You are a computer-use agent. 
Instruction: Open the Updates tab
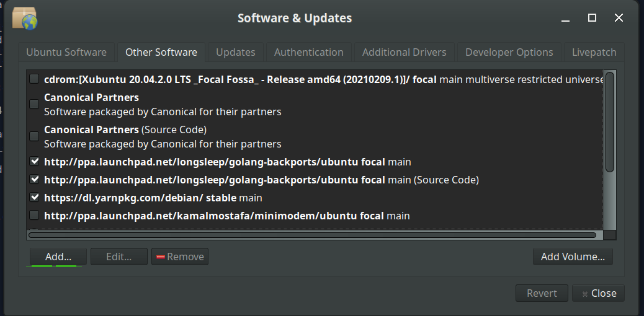(x=236, y=52)
